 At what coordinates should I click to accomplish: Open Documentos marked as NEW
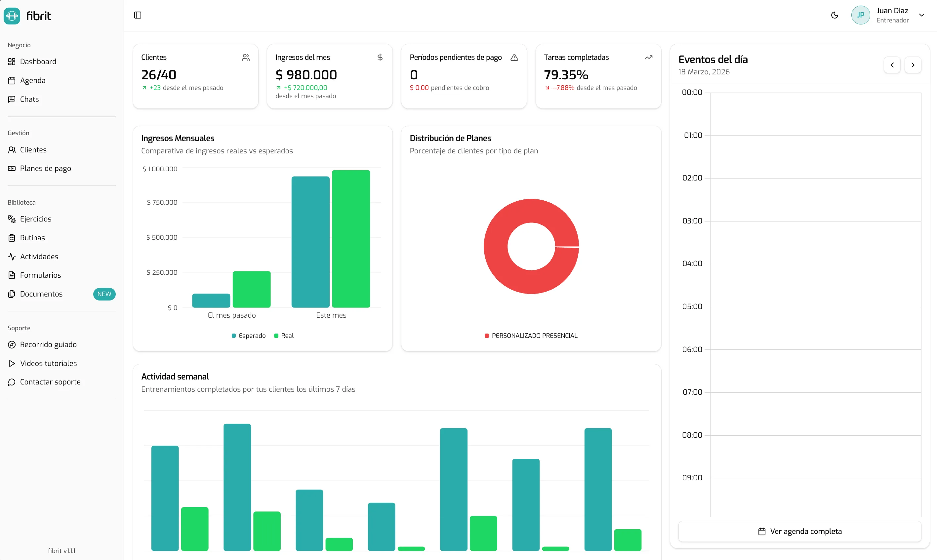coord(41,294)
